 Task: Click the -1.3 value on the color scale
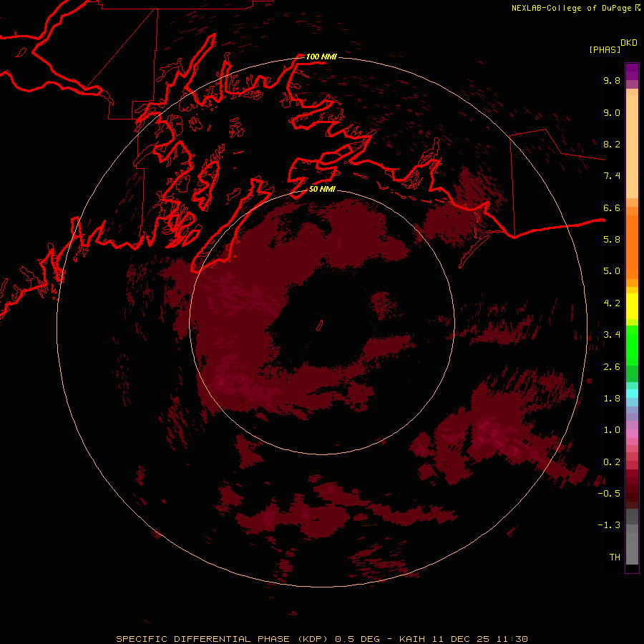pyautogui.click(x=609, y=525)
